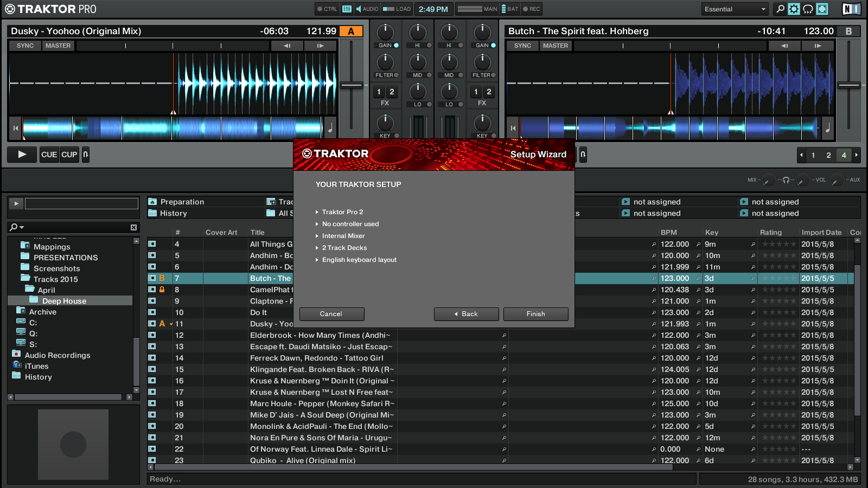Click Back in Setup Wizard
The height and width of the screenshot is (488, 868).
click(466, 314)
